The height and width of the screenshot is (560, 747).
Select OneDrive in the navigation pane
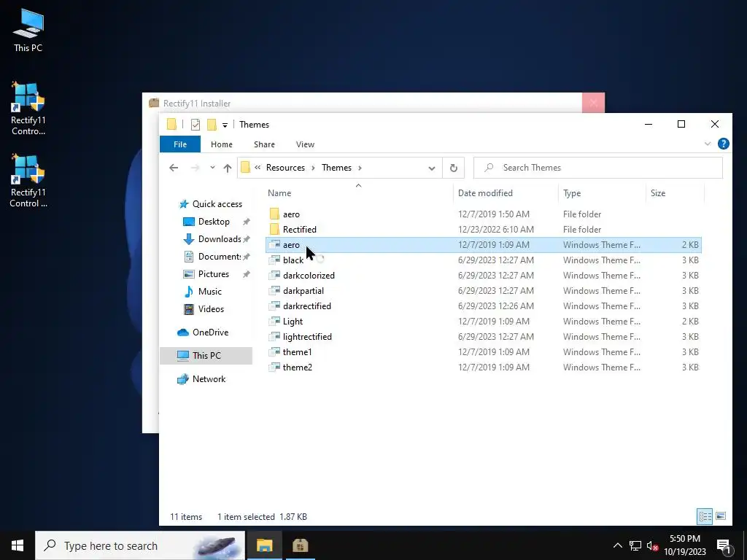click(203, 332)
